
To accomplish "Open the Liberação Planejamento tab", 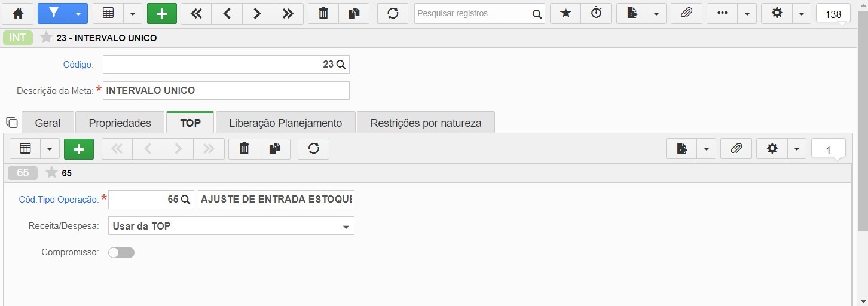I will tap(286, 123).
